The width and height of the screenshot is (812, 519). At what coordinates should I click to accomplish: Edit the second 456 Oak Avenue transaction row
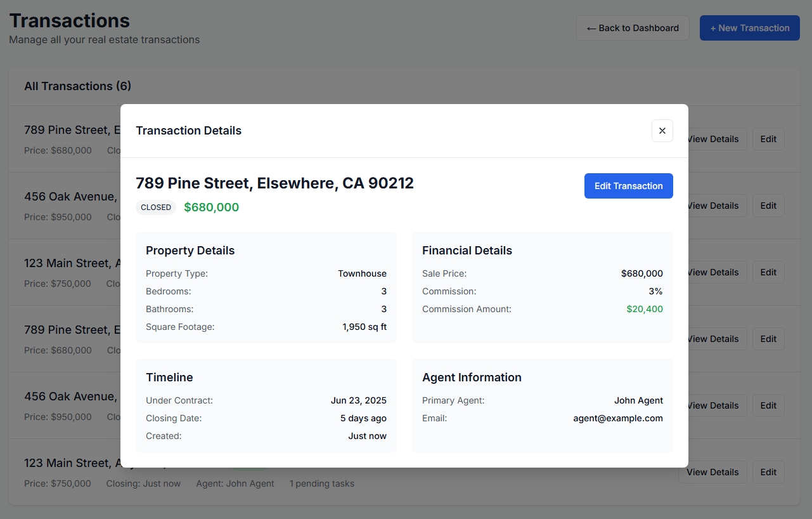(x=768, y=405)
